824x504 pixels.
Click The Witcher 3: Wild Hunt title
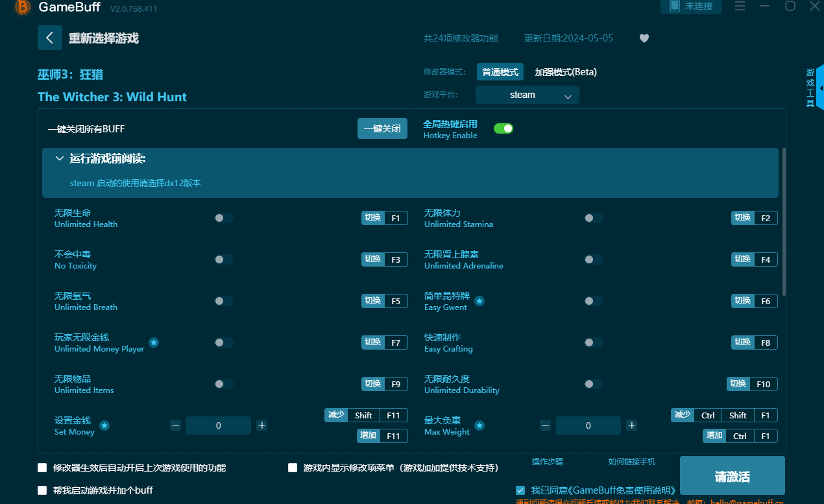(x=112, y=97)
